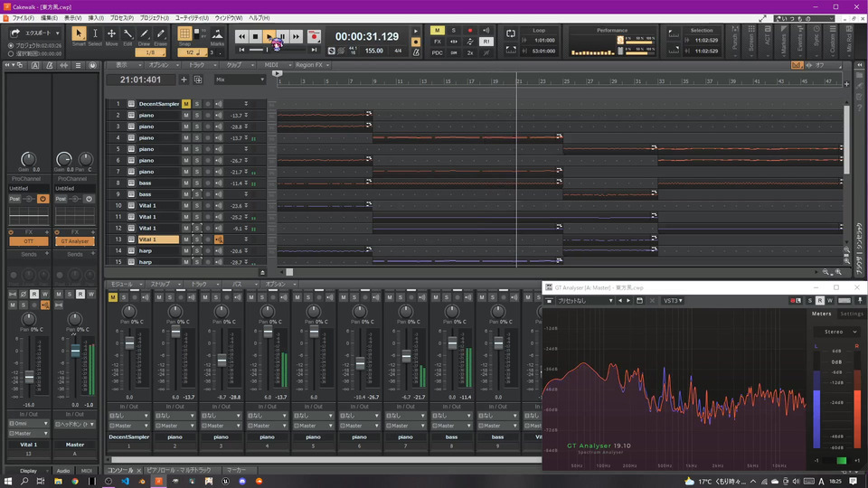Click the エクスポート button

pos(34,33)
